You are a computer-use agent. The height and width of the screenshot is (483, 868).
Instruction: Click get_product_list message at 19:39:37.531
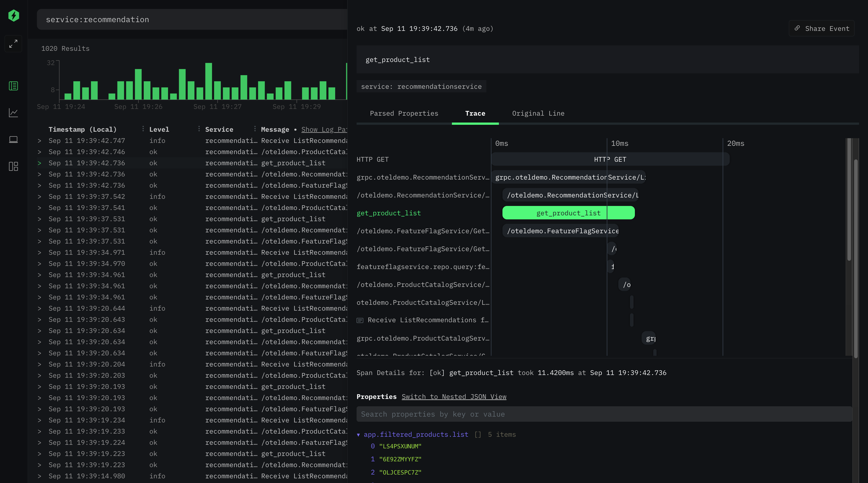pos(293,219)
